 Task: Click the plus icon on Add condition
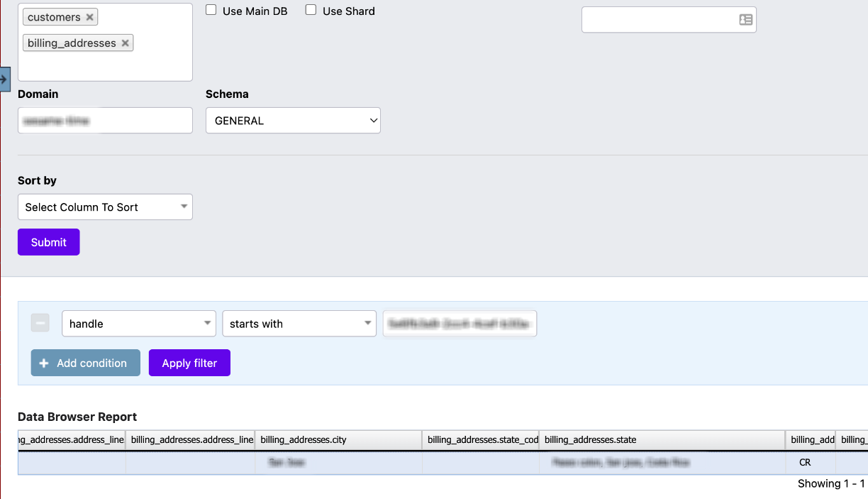[44, 363]
